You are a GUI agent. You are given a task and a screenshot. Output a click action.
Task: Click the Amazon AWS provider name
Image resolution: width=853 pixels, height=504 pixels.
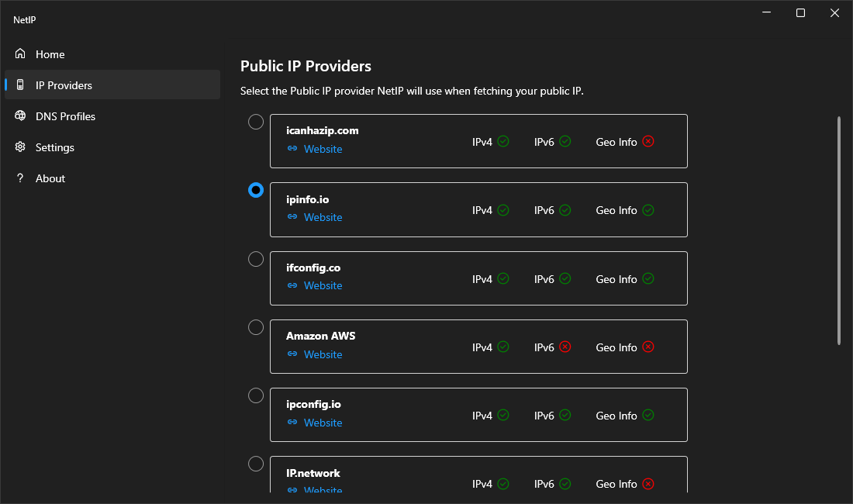320,336
